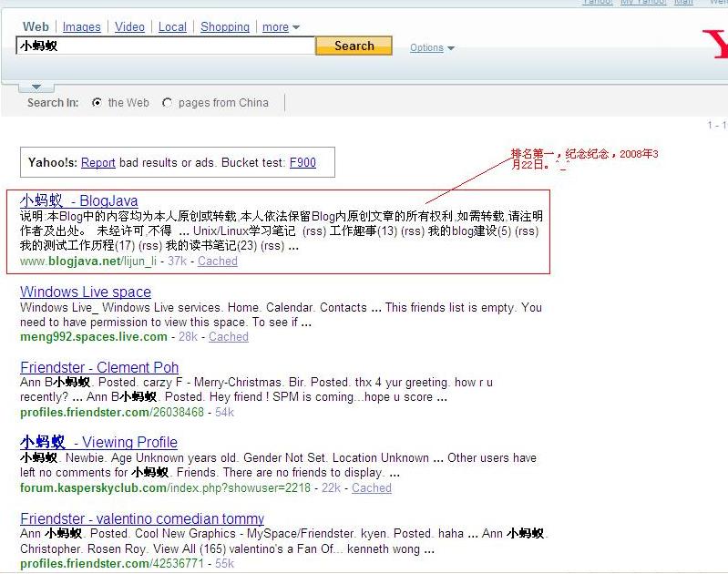Click the 'Search In:' label
Viewport: 728px width, 574px height.
click(53, 103)
